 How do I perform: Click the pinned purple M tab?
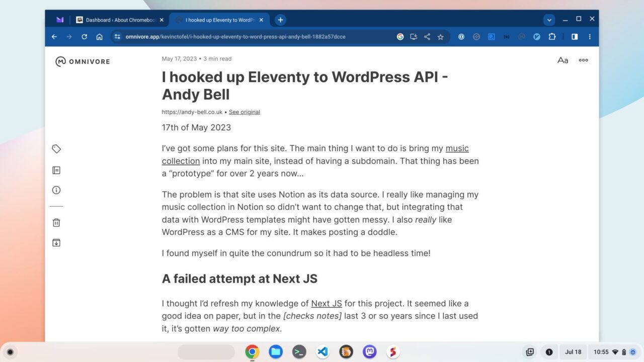(60, 20)
